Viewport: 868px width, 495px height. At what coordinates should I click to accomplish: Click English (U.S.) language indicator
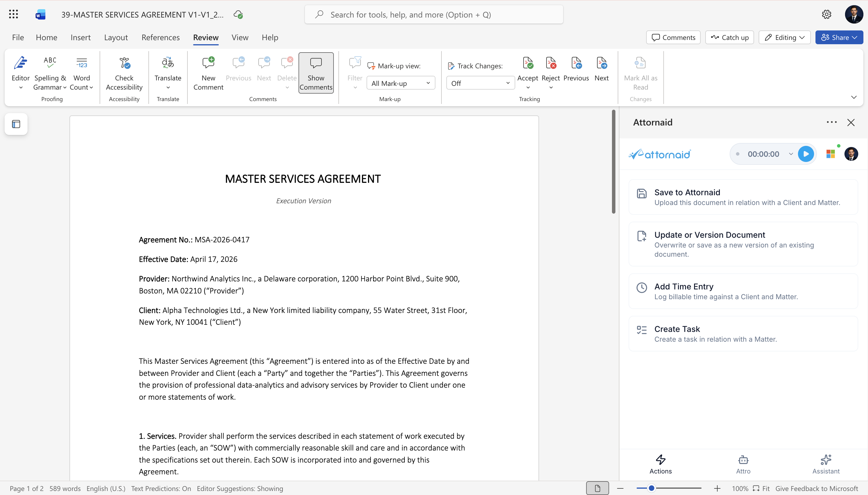(x=106, y=489)
